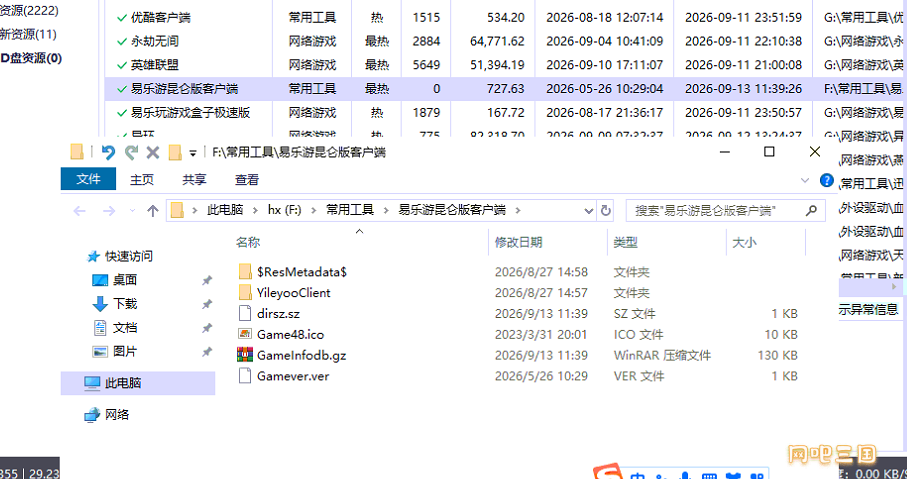Select the dirsz.sz file icon
Viewport: 907px width, 479px height.
[x=245, y=313]
